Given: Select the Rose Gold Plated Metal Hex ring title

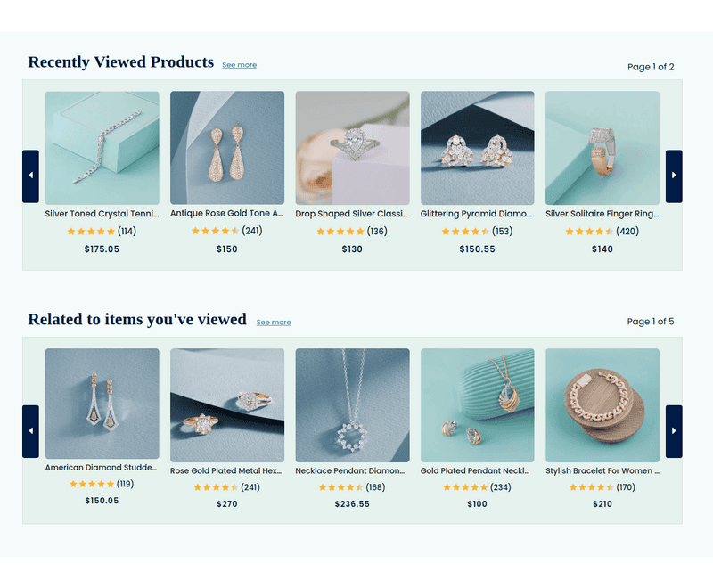Looking at the screenshot, I should click(226, 470).
